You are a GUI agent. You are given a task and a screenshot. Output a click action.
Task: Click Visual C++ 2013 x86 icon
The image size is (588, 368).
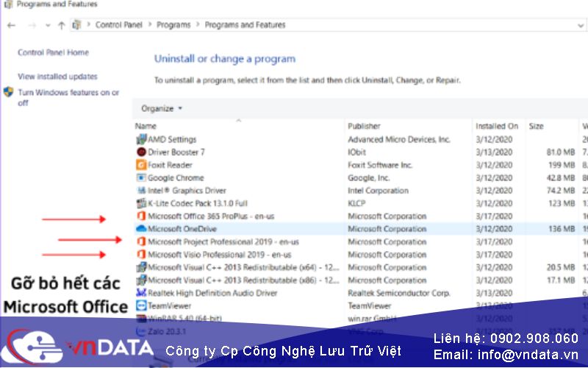point(141,280)
